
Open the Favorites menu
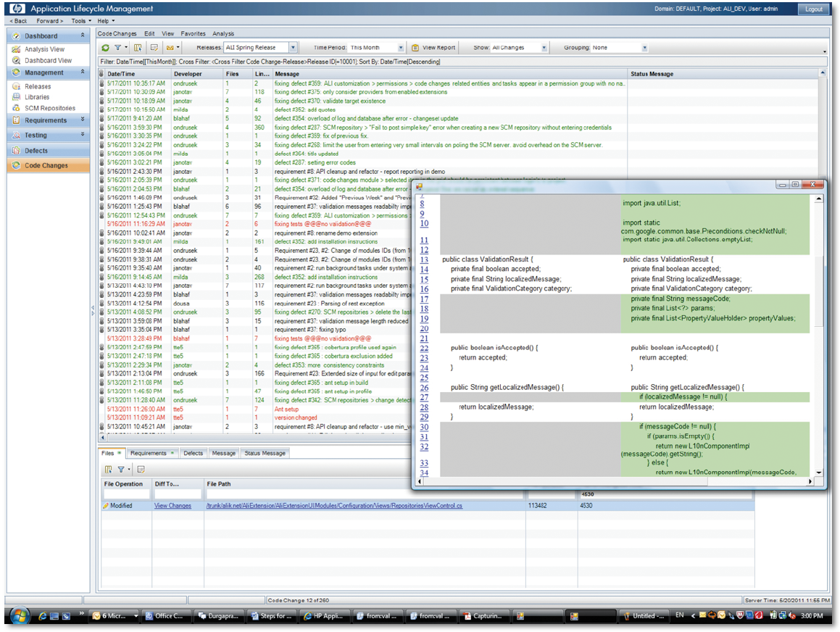pos(193,33)
